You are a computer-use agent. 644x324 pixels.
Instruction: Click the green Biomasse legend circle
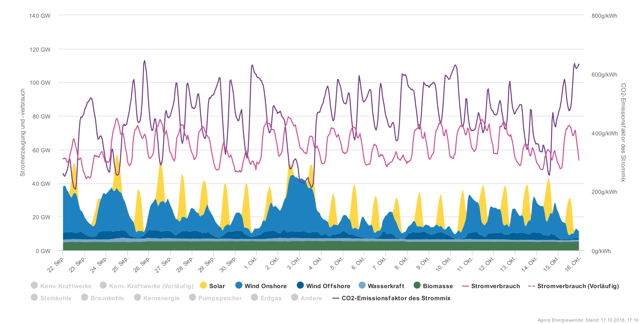(x=417, y=285)
